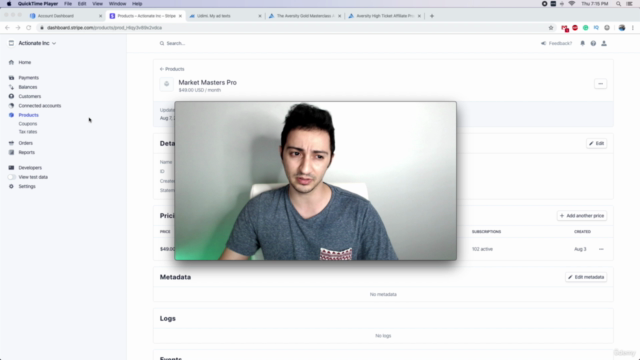Click the Feedback link

coord(556,43)
